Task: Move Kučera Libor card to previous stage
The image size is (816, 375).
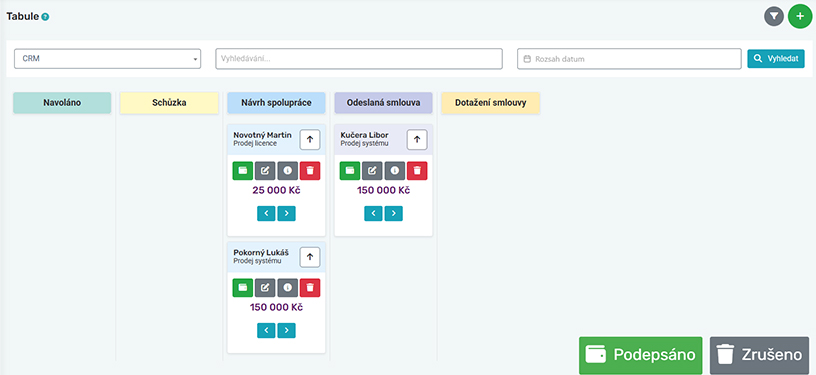Action: [x=373, y=213]
